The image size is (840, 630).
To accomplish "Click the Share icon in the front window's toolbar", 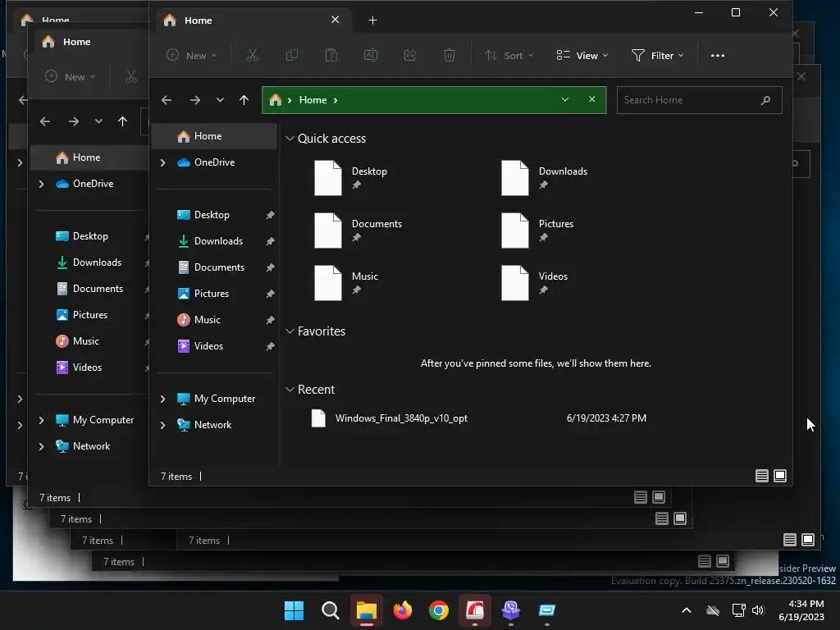I will tap(410, 55).
